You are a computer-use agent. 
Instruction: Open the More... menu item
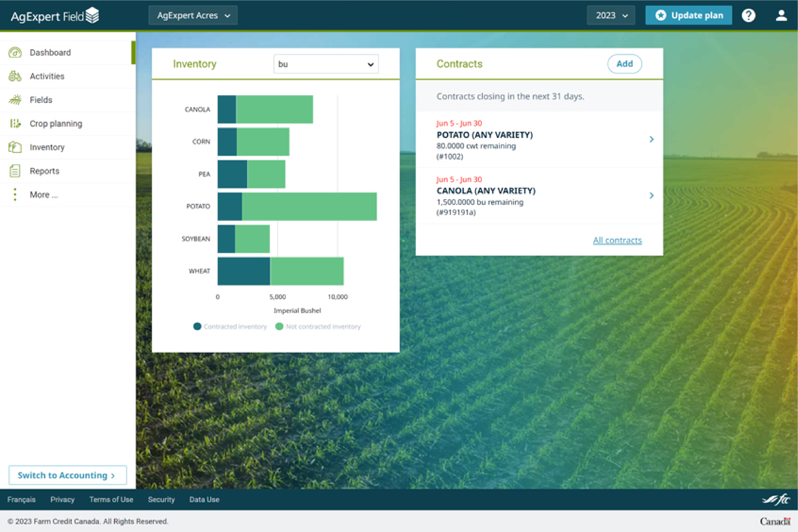coord(68,195)
